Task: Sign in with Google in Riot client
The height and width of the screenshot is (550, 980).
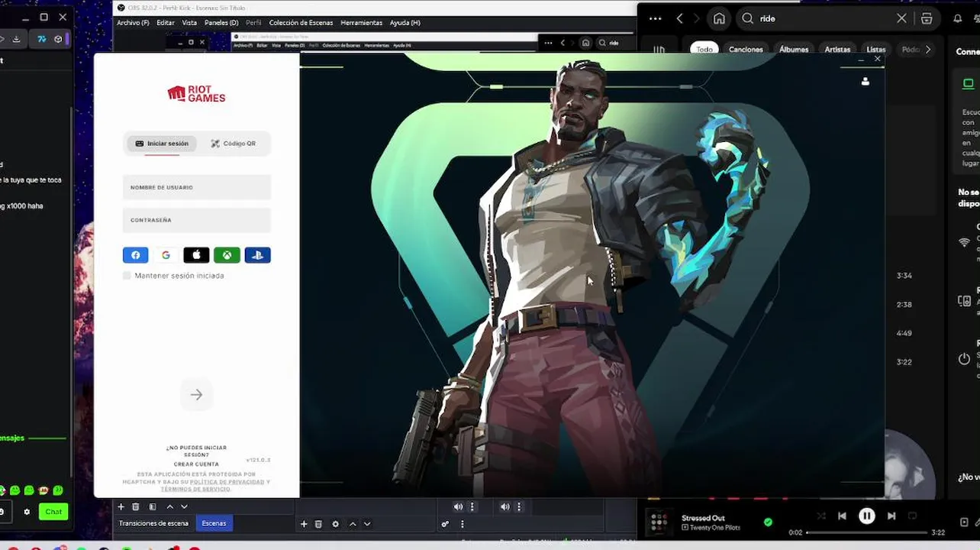Action: coord(166,255)
